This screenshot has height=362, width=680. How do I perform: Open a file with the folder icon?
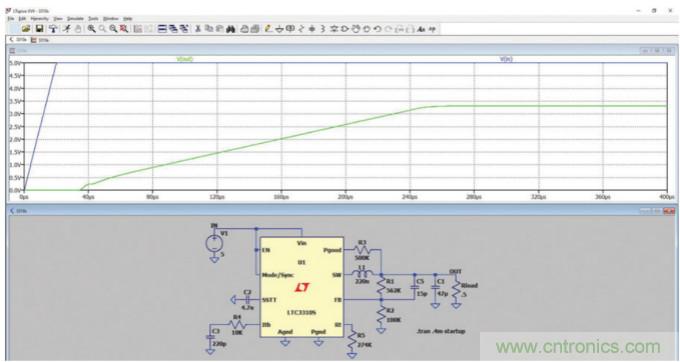(x=26, y=29)
